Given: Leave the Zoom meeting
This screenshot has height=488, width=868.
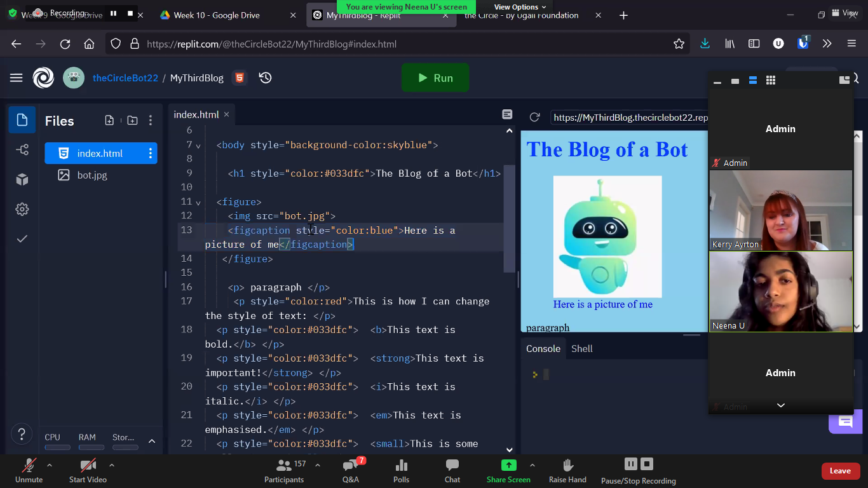Looking at the screenshot, I should [x=840, y=471].
